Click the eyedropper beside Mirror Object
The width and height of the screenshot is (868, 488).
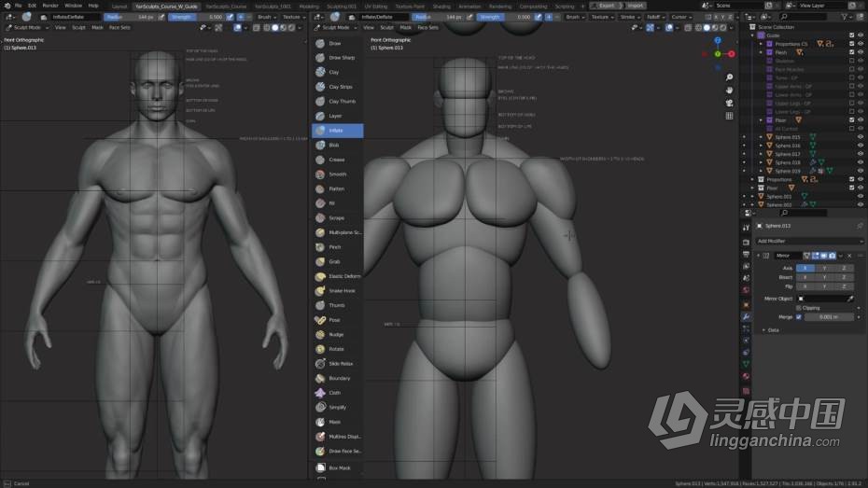point(850,299)
